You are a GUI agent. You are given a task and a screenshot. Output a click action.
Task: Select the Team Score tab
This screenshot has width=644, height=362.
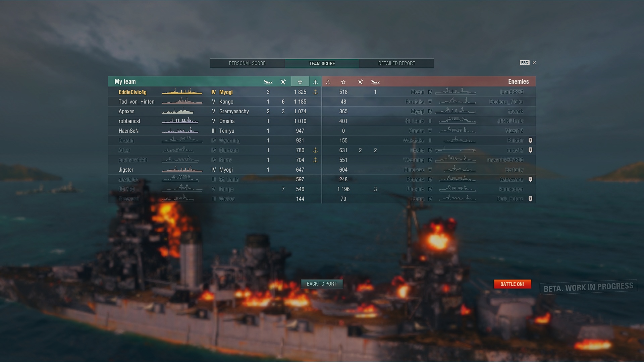(x=322, y=63)
